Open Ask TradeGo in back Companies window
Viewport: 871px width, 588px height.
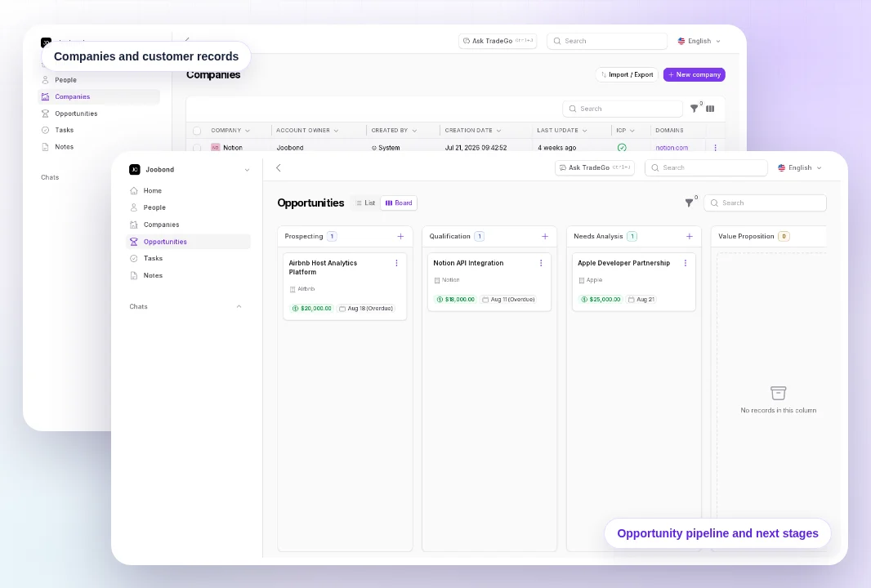coord(498,41)
